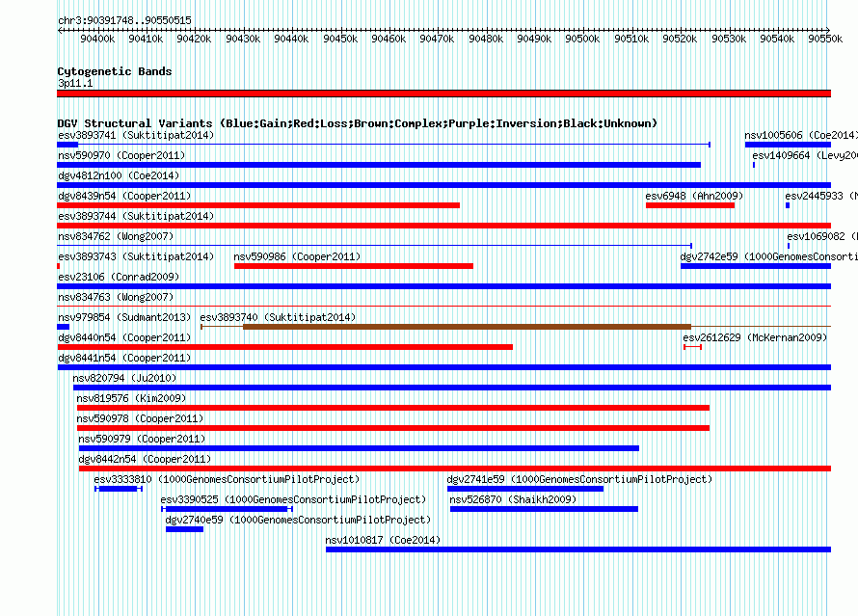The image size is (858, 616).
Task: Click the 90450k ruler position label
Action: click(x=339, y=39)
